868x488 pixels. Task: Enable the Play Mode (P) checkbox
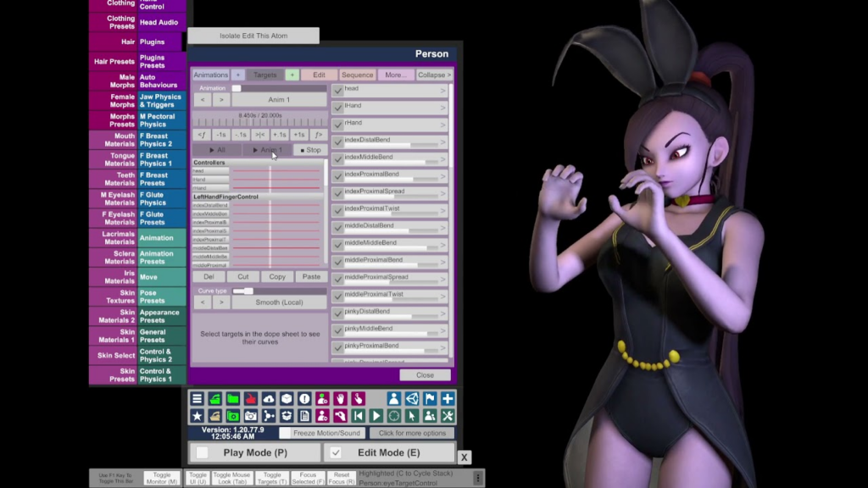202,452
